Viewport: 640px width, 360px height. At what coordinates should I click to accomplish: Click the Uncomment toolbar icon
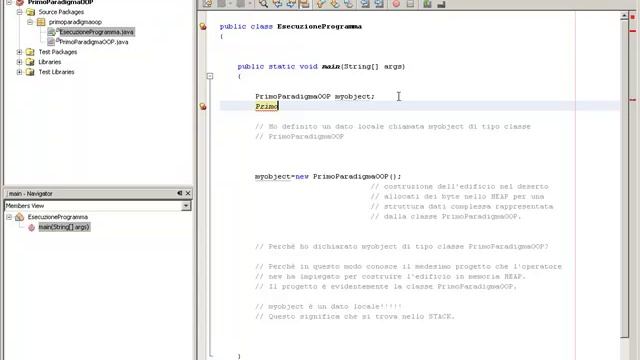[x=441, y=4]
